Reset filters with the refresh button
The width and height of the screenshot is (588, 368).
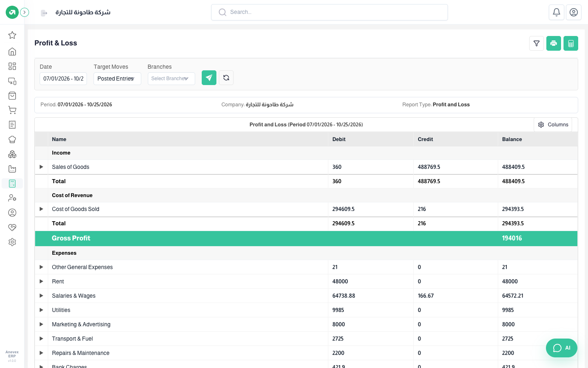[226, 78]
